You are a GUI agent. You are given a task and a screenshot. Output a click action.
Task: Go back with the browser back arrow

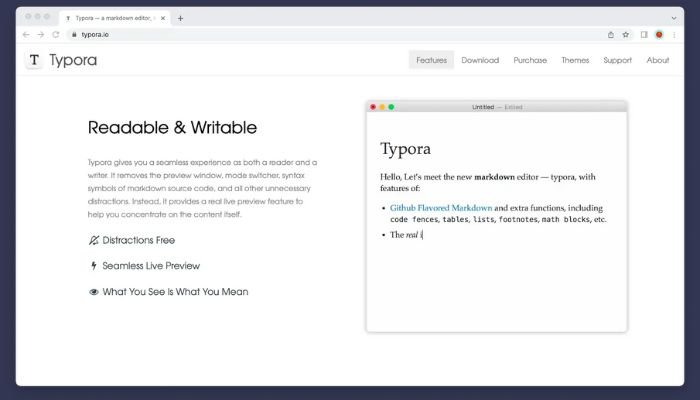pos(26,34)
